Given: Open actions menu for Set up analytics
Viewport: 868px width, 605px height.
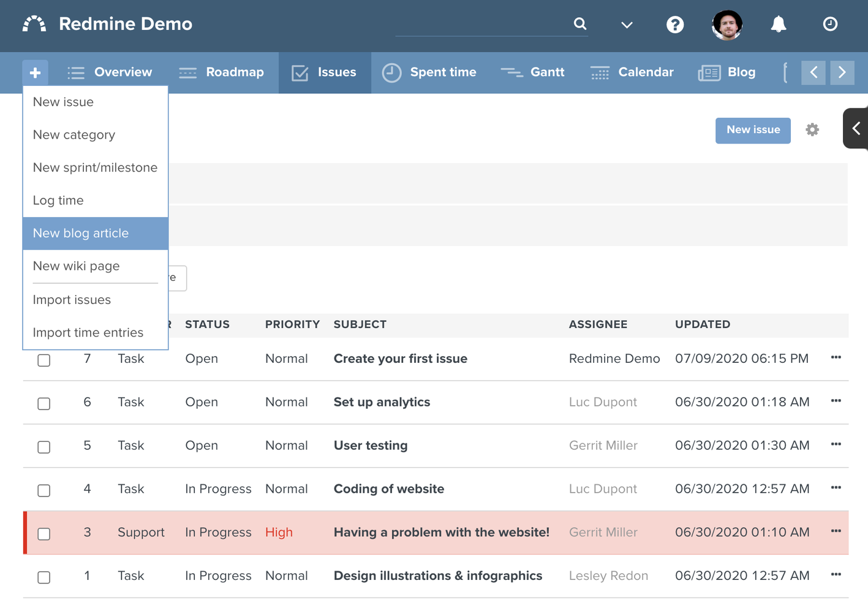Looking at the screenshot, I should coord(836,401).
